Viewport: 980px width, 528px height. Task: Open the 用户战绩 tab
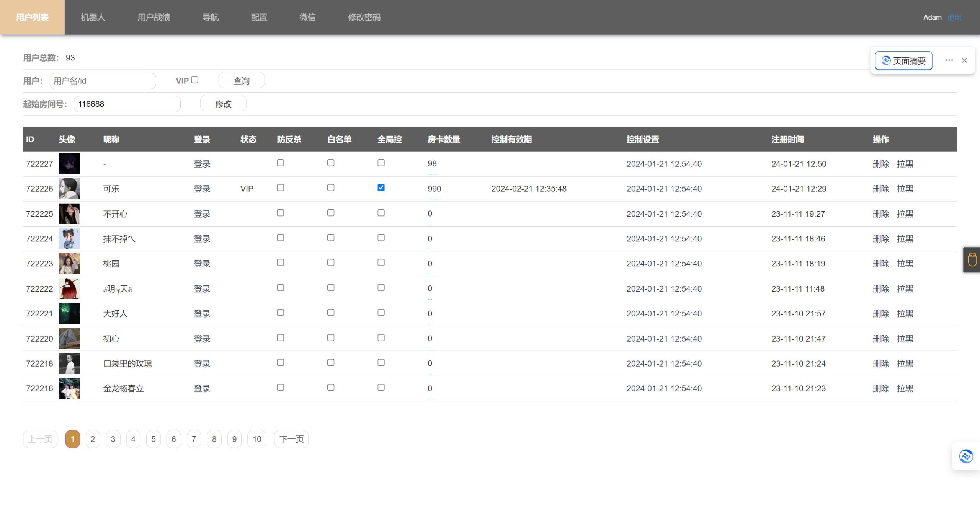pyautogui.click(x=154, y=17)
